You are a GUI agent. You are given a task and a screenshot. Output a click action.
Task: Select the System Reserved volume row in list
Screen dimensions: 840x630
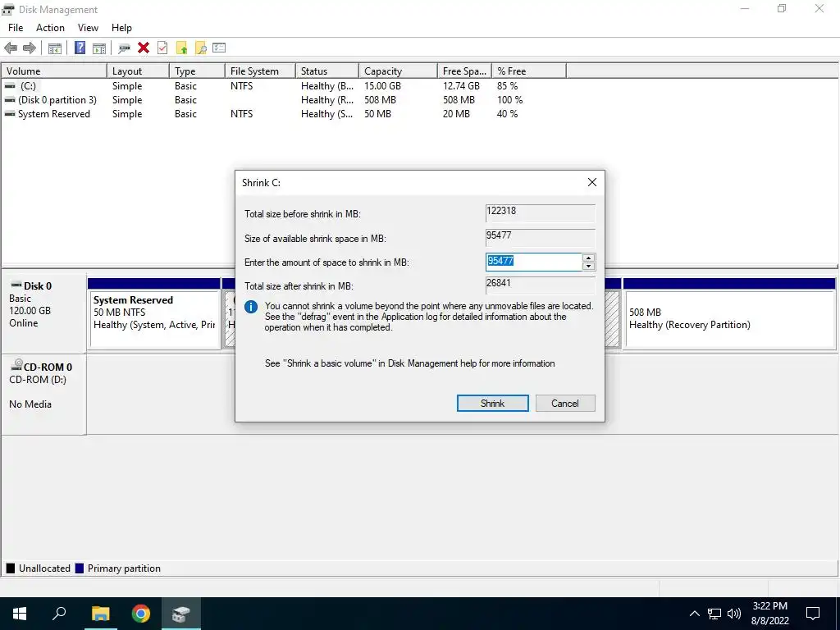284,113
